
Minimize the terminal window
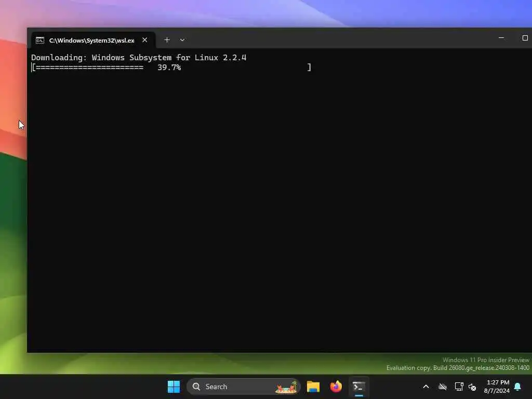pos(501,38)
